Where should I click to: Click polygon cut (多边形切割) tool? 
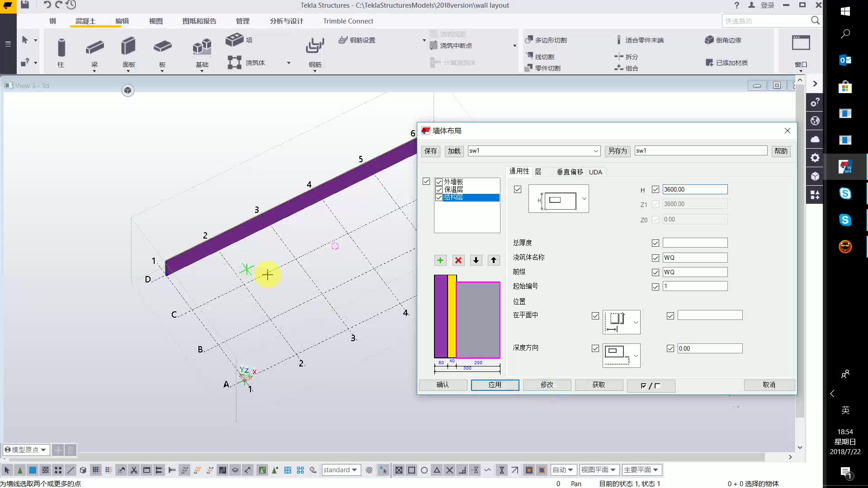click(x=546, y=40)
